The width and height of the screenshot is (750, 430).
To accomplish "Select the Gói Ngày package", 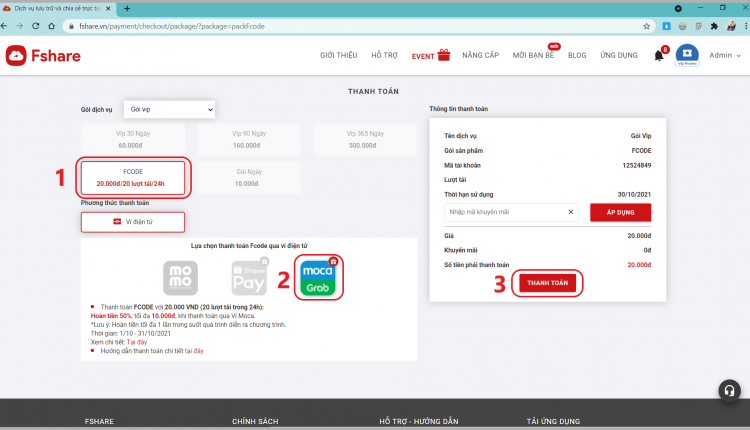I will (x=249, y=177).
